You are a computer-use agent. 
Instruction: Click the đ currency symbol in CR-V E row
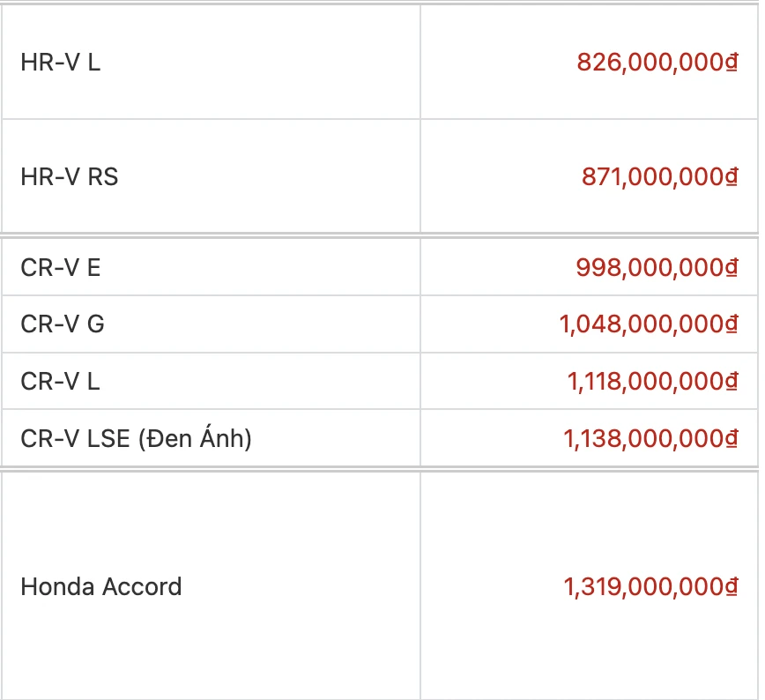(732, 268)
